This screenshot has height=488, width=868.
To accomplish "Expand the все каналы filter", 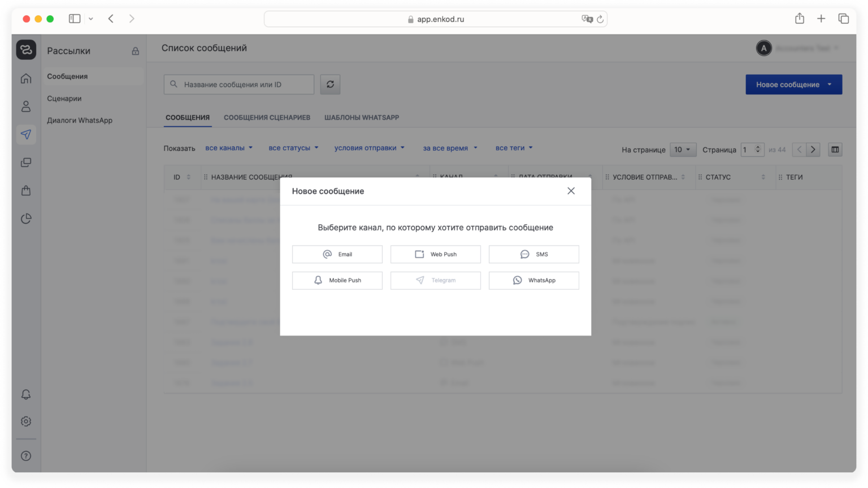I will click(229, 148).
